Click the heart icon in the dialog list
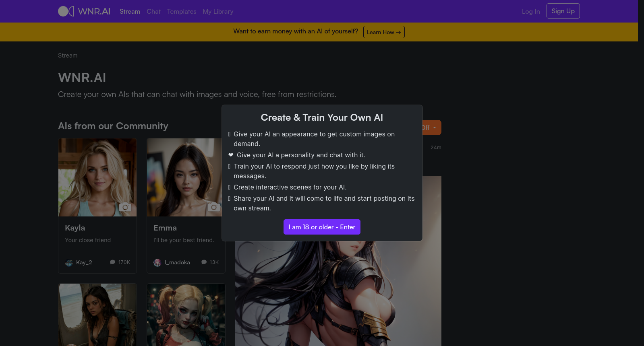Viewport: 644px width, 346px height. click(x=231, y=155)
